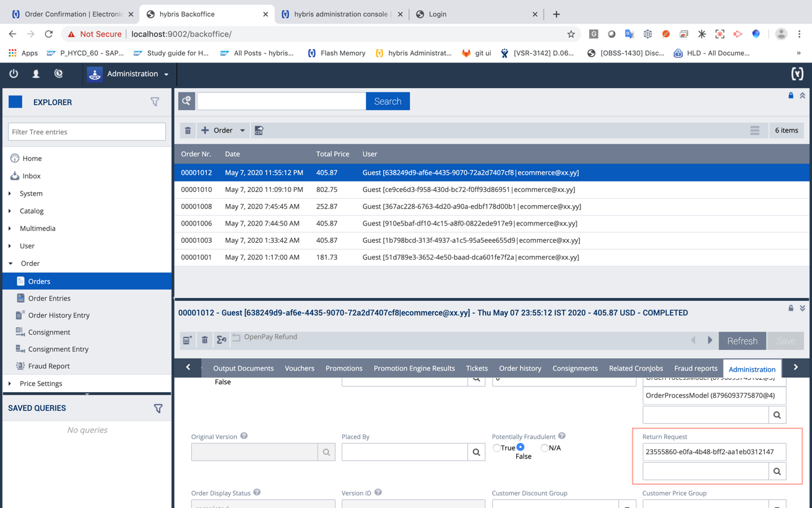Image resolution: width=812 pixels, height=508 pixels.
Task: Select N/A for Potentially Fraudulent
Action: pyautogui.click(x=544, y=448)
